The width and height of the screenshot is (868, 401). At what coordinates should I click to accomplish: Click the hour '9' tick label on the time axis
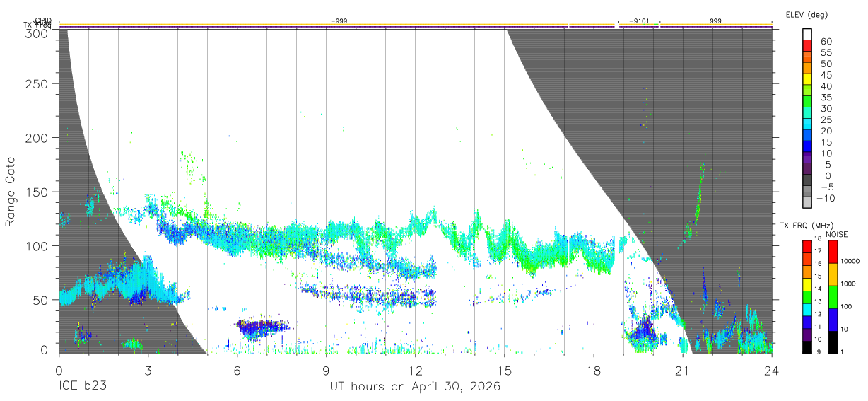click(x=326, y=371)
